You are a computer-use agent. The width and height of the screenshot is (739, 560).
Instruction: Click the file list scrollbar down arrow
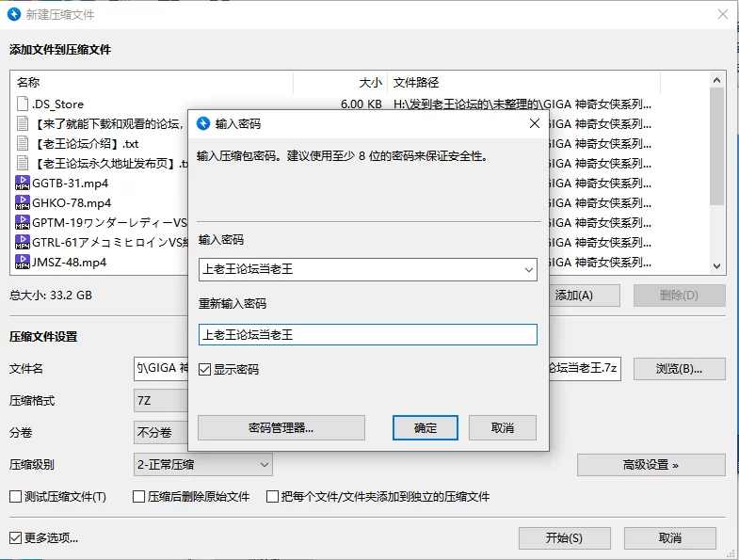coord(716,265)
